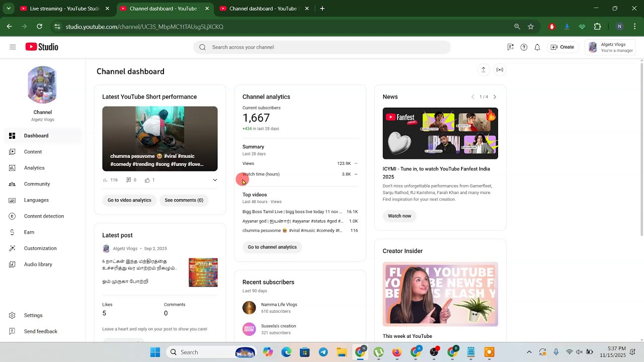Go to Community in the sidebar
The image size is (644, 362).
(42, 184)
